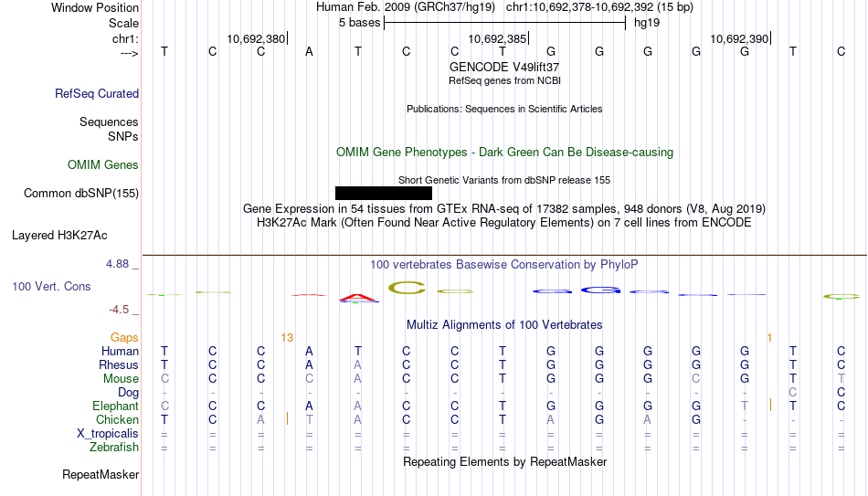The image size is (868, 496).
Task: Select the RepeatMasker track label
Action: 101,474
